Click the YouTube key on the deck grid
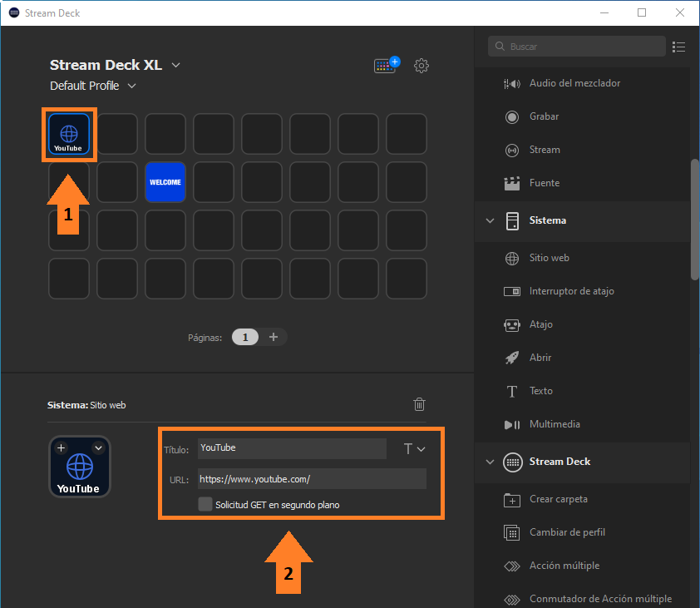The width and height of the screenshot is (700, 608). [68, 134]
